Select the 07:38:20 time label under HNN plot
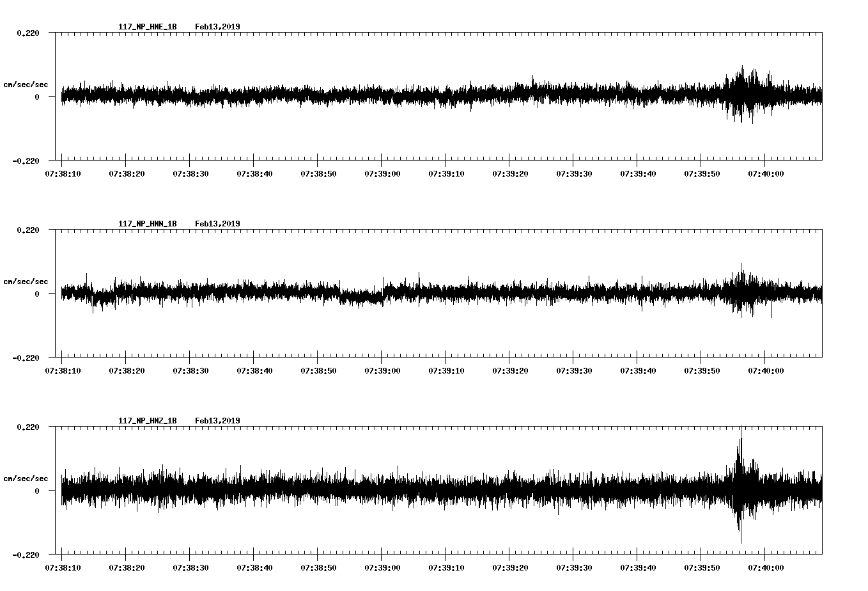The width and height of the screenshot is (868, 591). pos(127,370)
